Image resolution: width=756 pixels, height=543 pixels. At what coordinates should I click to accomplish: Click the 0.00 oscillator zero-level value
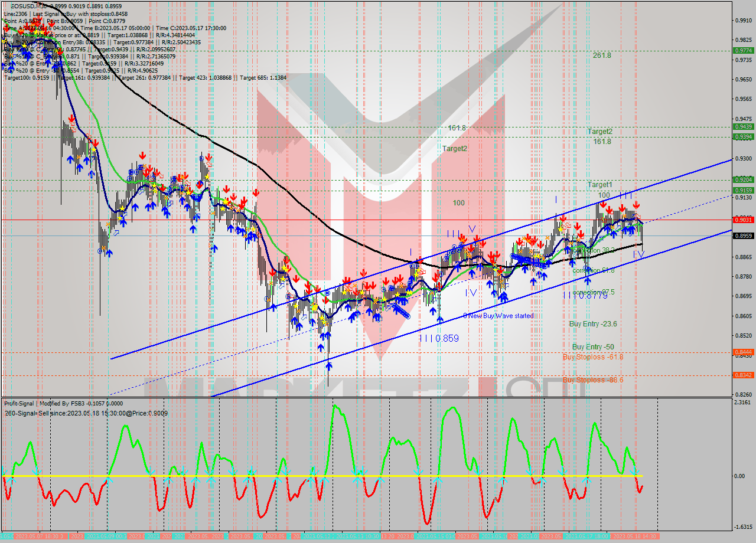click(739, 476)
